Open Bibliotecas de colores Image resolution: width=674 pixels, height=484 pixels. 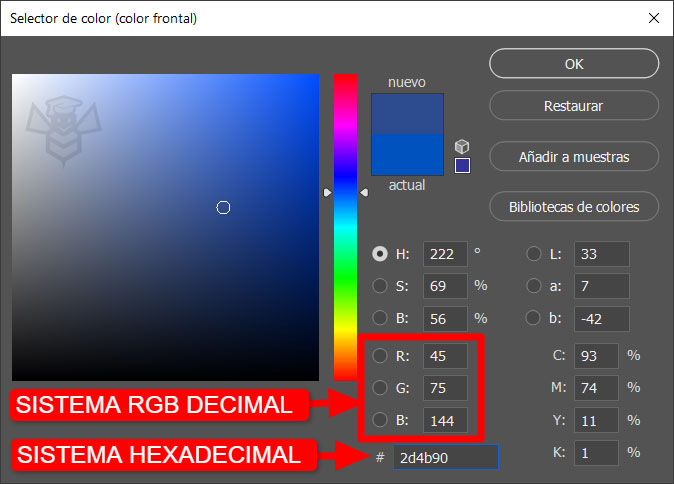click(x=573, y=207)
